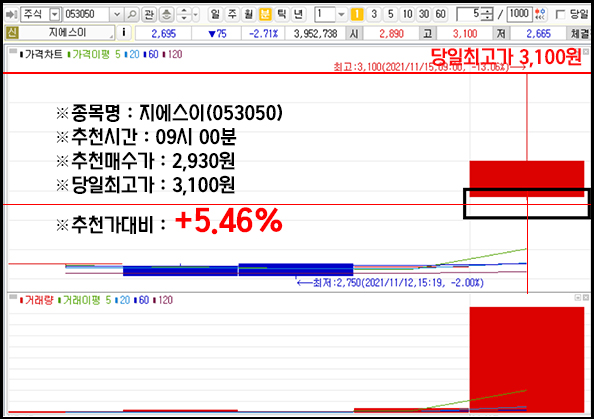Click the 1000 bar count field
Screen dimensions: 594x419
(519, 15)
